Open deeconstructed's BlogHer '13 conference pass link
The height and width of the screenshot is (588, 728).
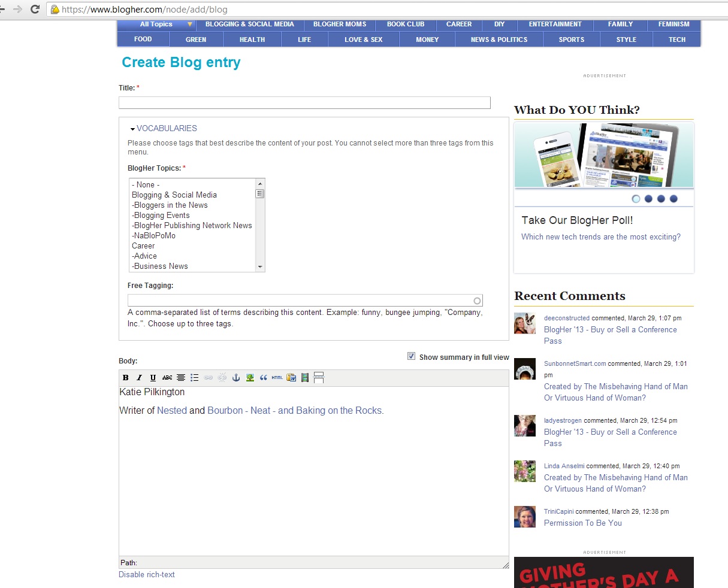[x=611, y=335]
